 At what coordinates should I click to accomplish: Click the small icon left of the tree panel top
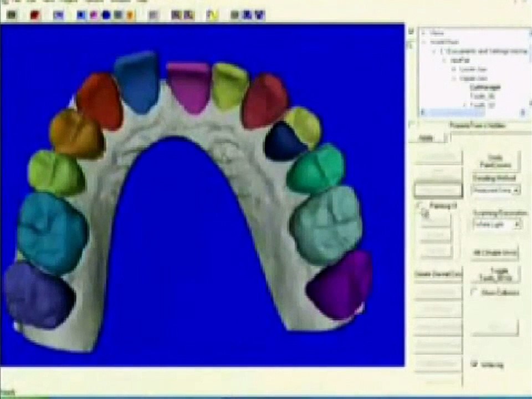[411, 32]
